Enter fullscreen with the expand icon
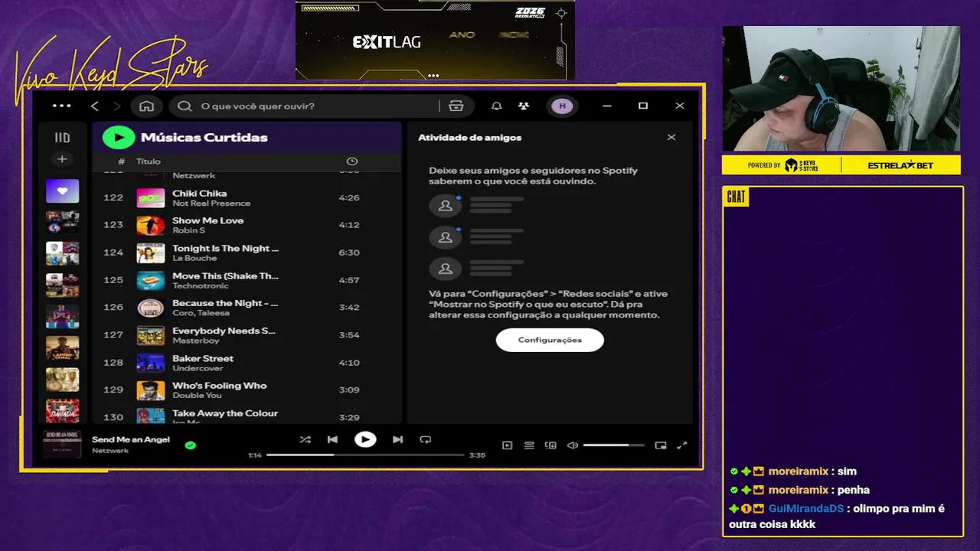This screenshot has height=551, width=980. 682,445
